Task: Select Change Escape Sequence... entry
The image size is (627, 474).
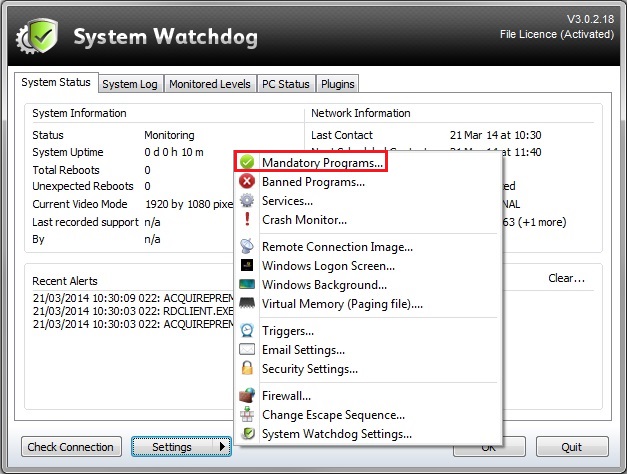Action: pyautogui.click(x=368, y=414)
